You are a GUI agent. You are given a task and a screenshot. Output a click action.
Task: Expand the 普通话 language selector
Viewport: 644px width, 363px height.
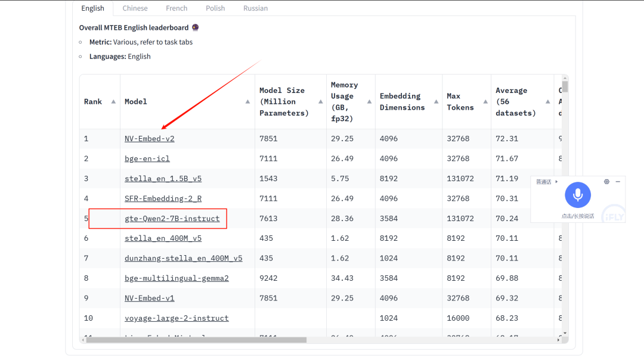tap(547, 182)
